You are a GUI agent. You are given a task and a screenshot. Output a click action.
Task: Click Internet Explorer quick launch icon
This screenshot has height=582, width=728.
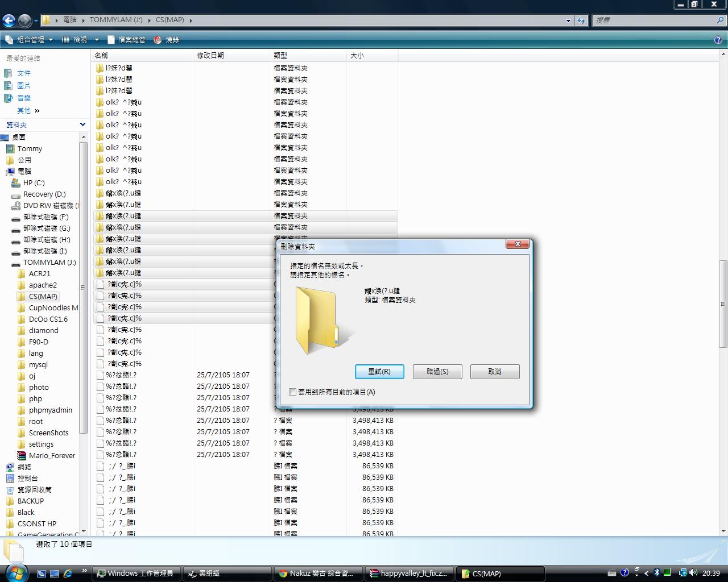pyautogui.click(x=68, y=573)
